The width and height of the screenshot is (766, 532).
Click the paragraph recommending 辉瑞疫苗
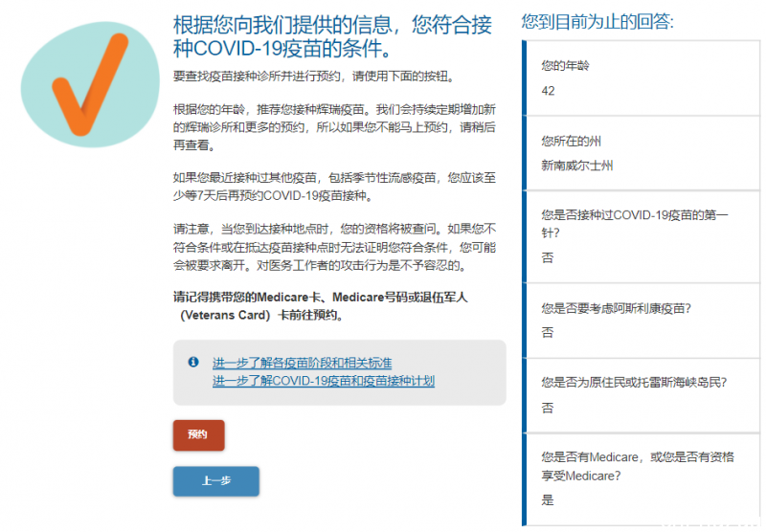point(334,127)
